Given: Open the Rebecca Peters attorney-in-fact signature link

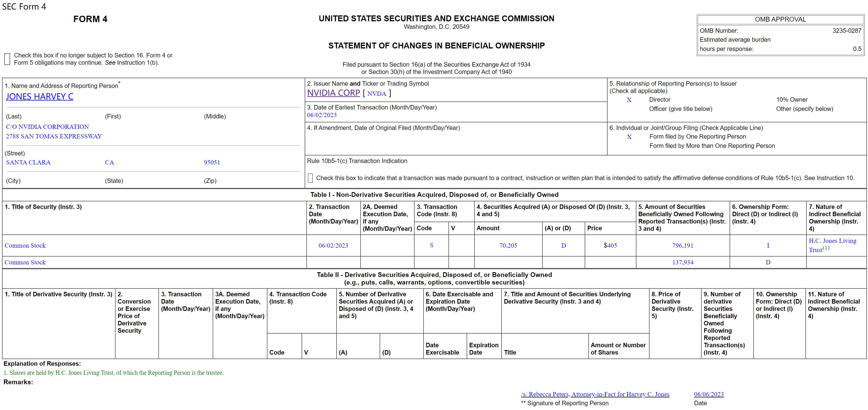Looking at the screenshot, I should pos(595,394).
